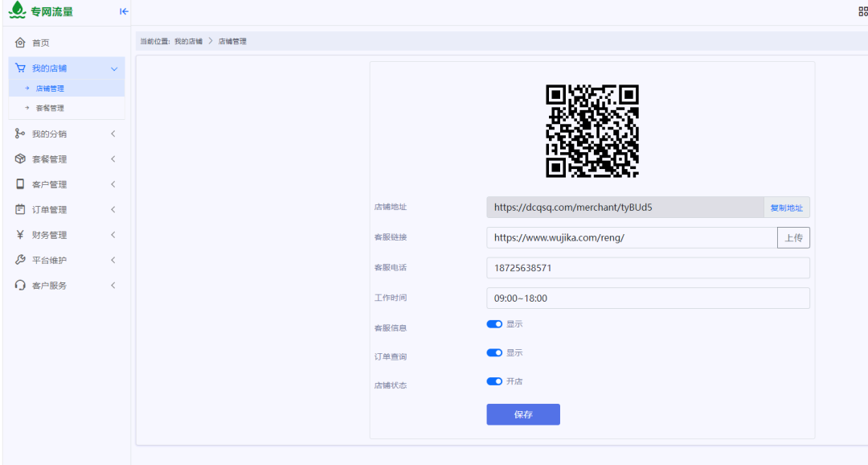
Task: Select the 店铺管理 submenu item
Action: click(x=67, y=88)
